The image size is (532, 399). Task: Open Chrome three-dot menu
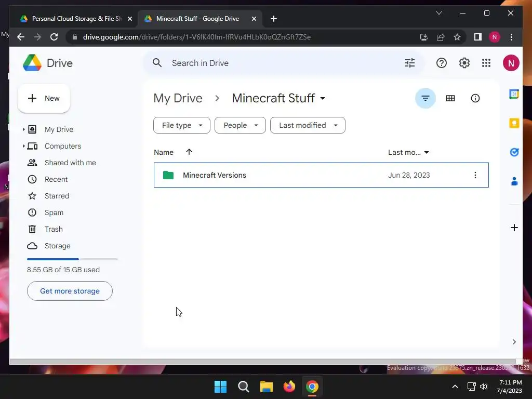coord(511,37)
